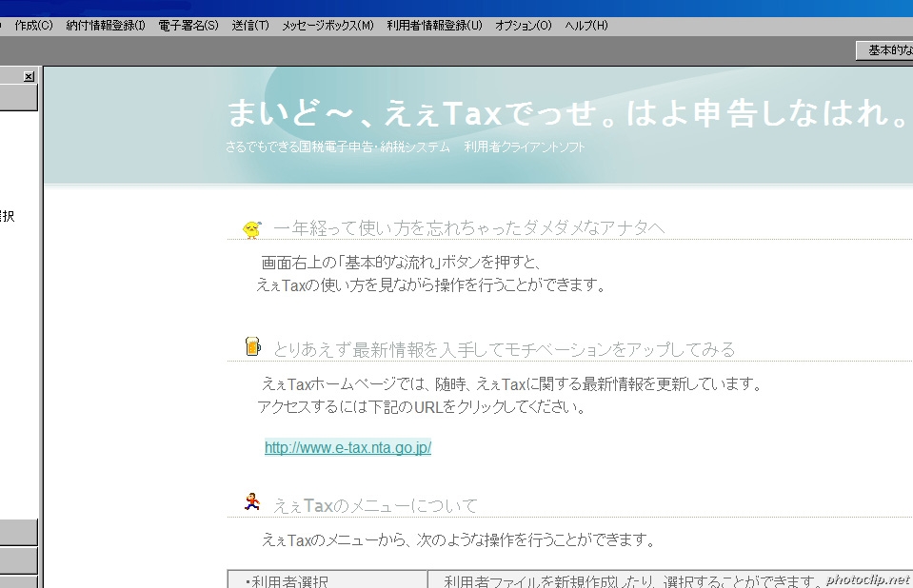The width and height of the screenshot is (913, 588).
Task: Click the heading まいど～、えぇTaxでっせ
Action: click(x=565, y=112)
